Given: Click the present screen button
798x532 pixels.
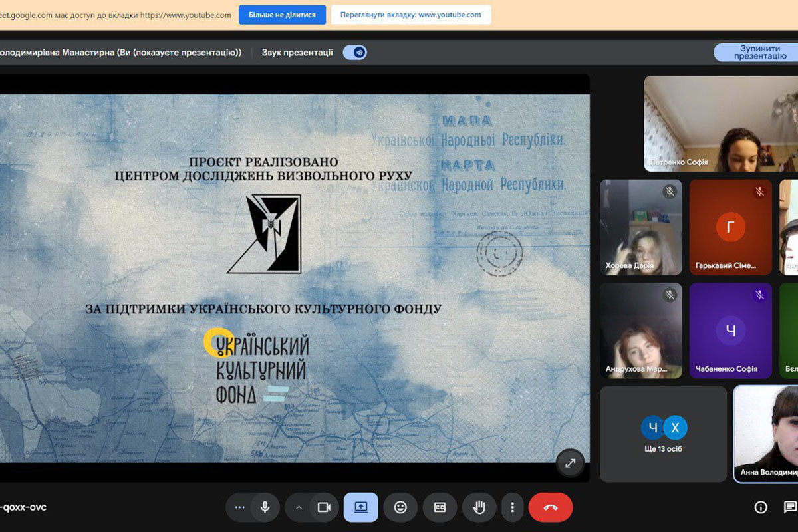Looking at the screenshot, I should click(x=361, y=507).
